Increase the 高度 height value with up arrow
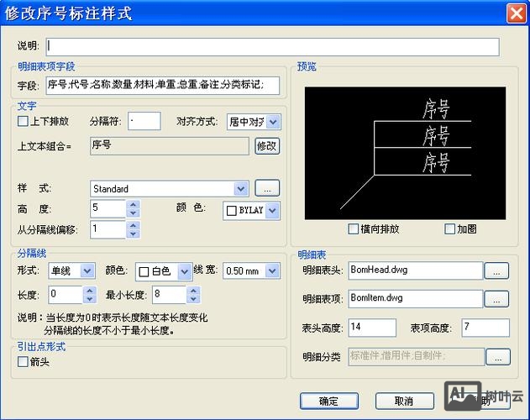Screen dimensions: 530x420 [134, 204]
